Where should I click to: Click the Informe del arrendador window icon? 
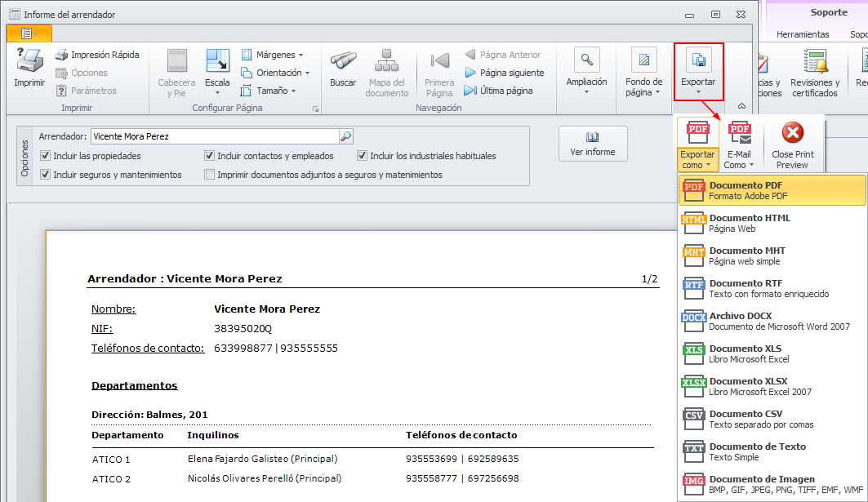tap(15, 15)
